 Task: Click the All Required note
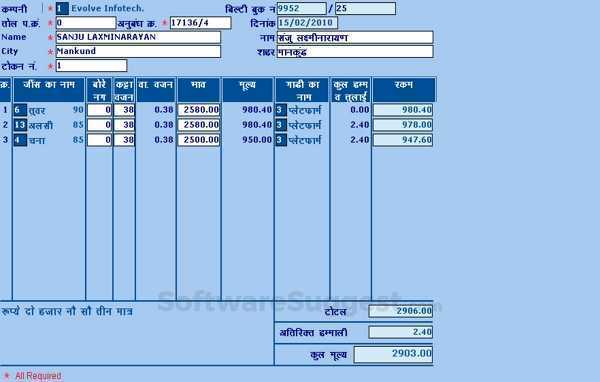(x=38, y=376)
